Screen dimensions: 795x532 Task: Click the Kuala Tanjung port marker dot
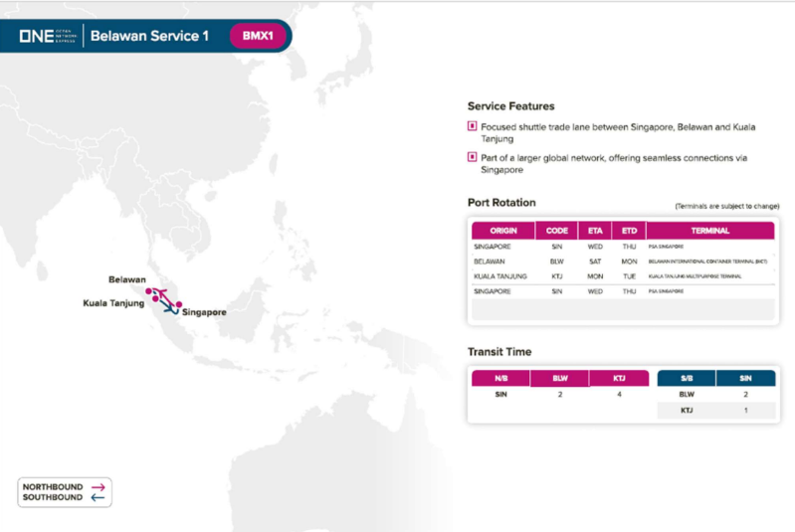[x=156, y=299]
